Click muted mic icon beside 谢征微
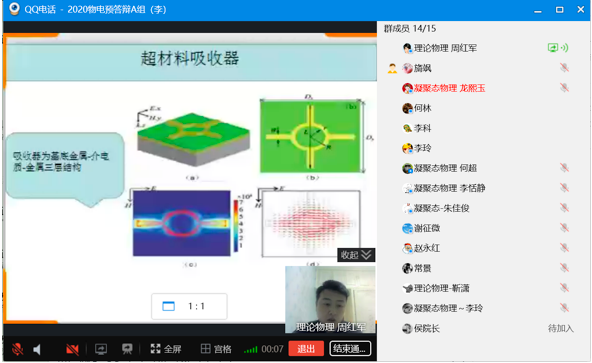The width and height of the screenshot is (592, 363). click(x=564, y=228)
